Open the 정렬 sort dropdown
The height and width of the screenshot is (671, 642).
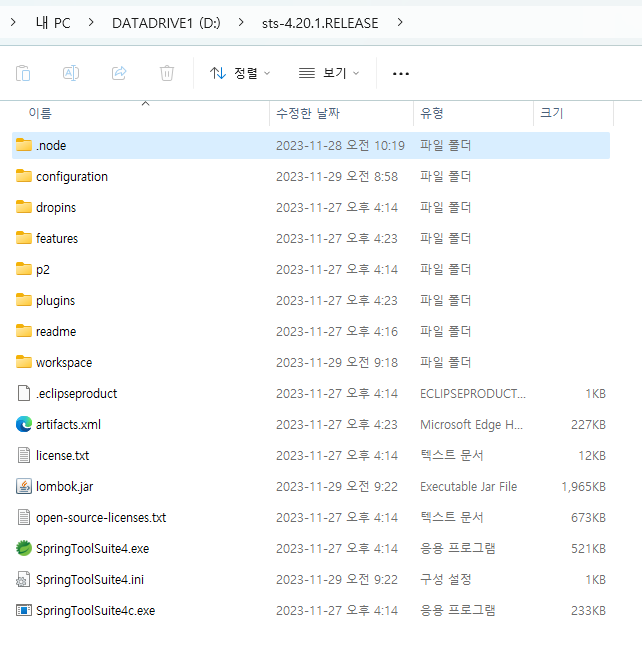(240, 73)
